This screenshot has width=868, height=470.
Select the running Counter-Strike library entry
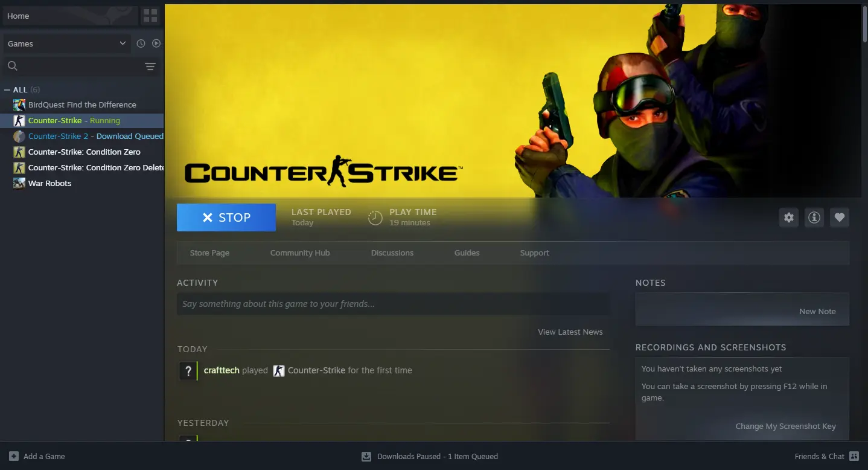82,120
